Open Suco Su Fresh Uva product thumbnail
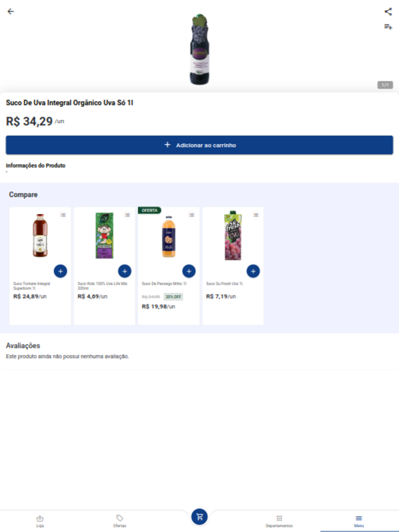The height and width of the screenshot is (532, 399). click(233, 235)
